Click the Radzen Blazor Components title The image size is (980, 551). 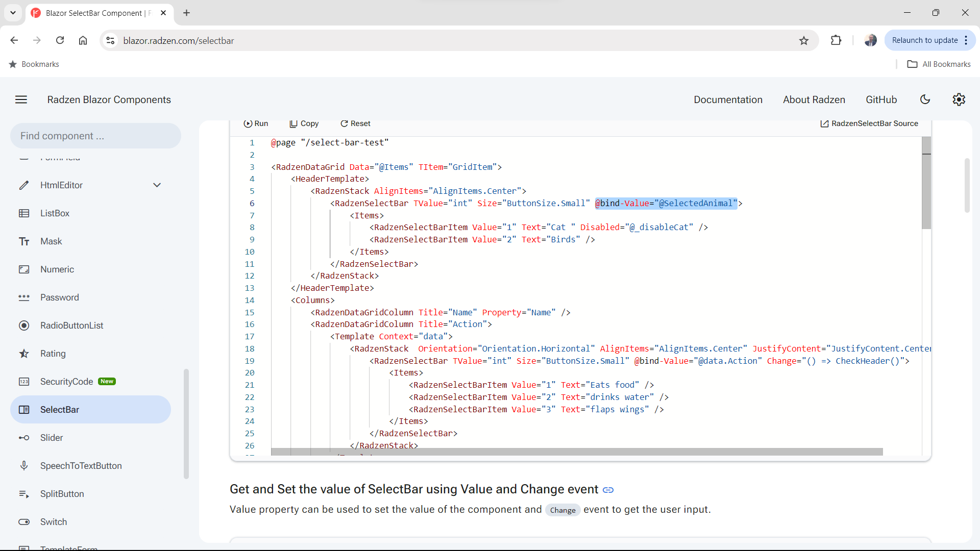click(109, 99)
